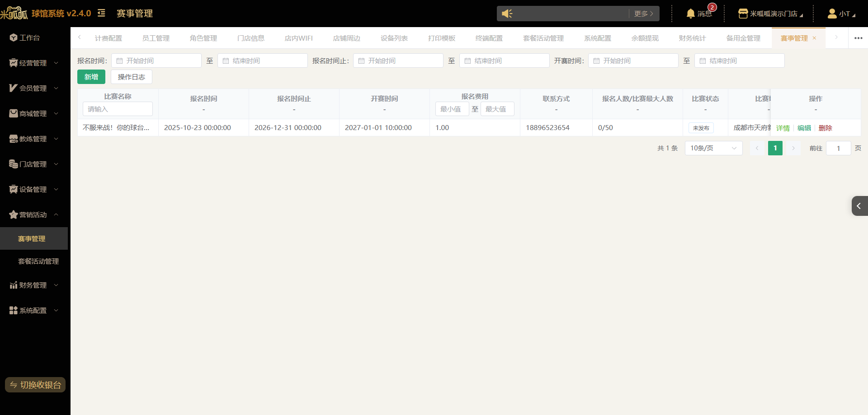This screenshot has width=868, height=415.
Task: Click the 详情 link in the row
Action: point(783,128)
